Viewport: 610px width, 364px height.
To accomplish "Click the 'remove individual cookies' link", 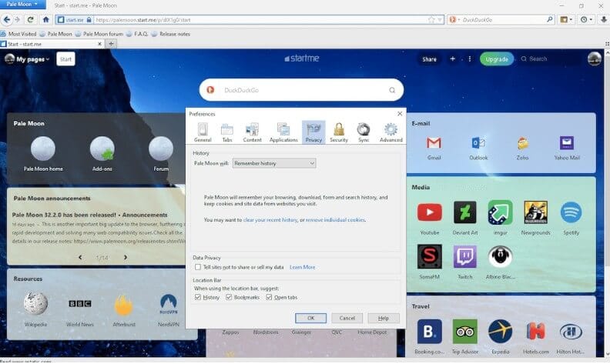I will click(x=335, y=220).
